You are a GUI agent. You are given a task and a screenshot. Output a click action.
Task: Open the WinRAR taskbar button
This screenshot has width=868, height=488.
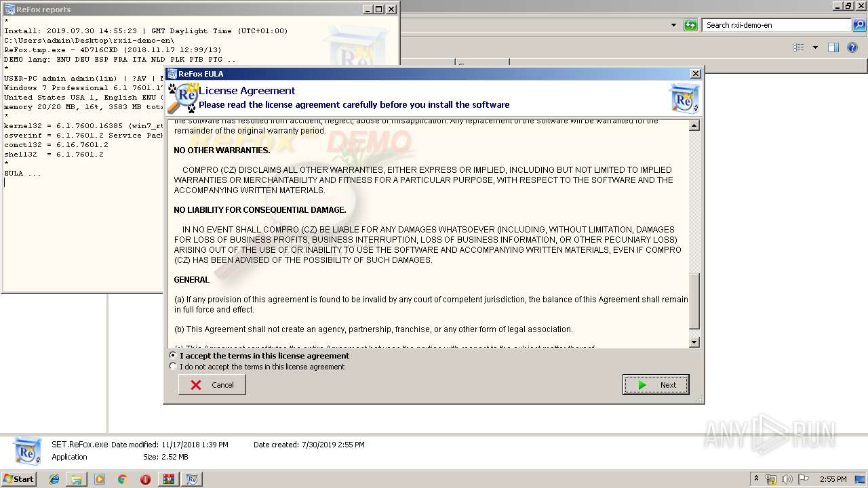coord(170,479)
